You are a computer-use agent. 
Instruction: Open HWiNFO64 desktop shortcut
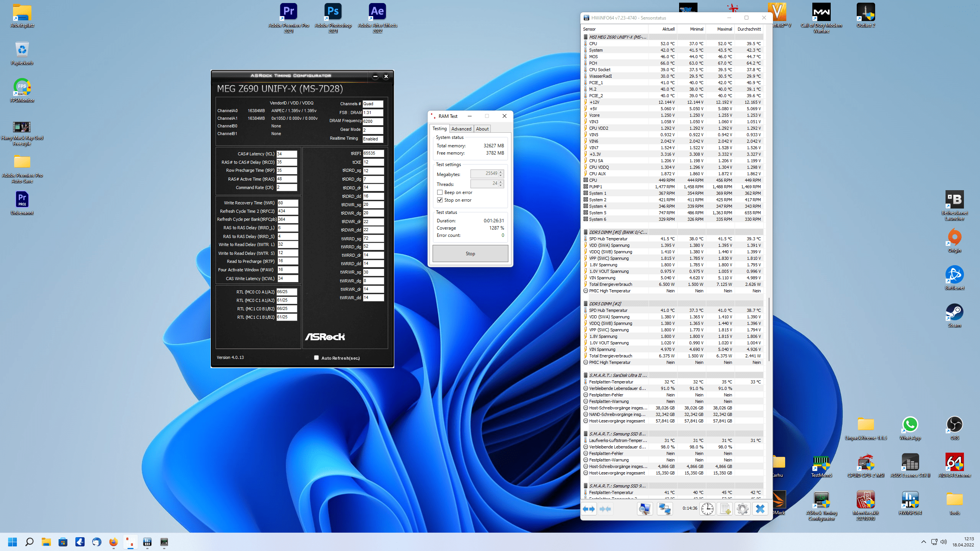tap(910, 503)
